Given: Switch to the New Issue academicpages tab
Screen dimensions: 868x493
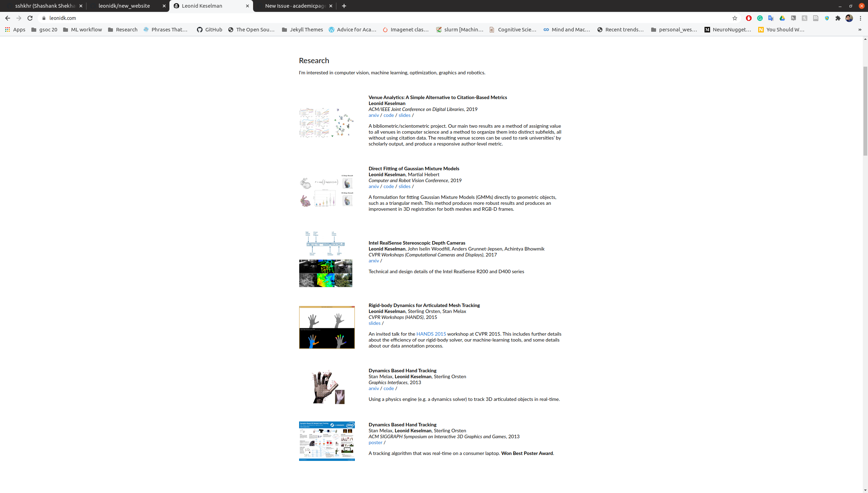Looking at the screenshot, I should [x=294, y=6].
